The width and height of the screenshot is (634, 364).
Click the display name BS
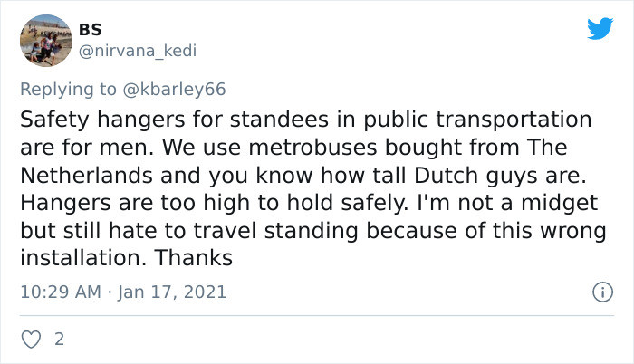91,29
